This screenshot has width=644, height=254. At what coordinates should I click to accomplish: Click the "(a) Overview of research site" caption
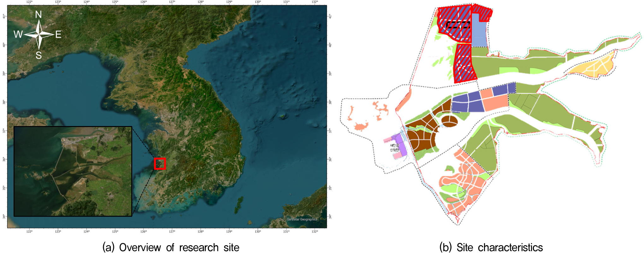click(x=171, y=247)
